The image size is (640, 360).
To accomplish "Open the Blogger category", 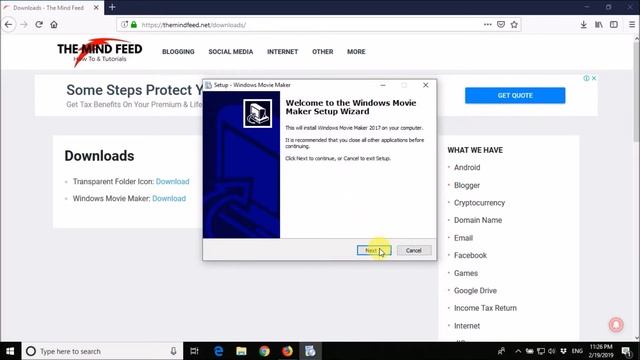I will click(x=467, y=185).
